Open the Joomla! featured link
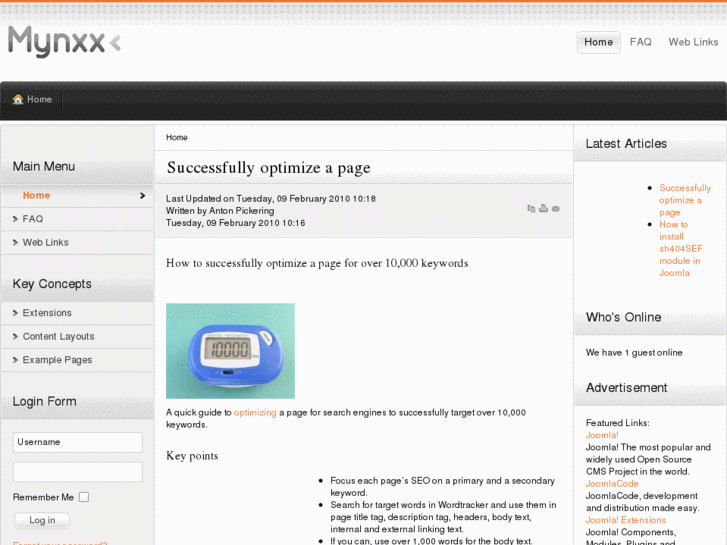The image size is (727, 545). tap(602, 435)
